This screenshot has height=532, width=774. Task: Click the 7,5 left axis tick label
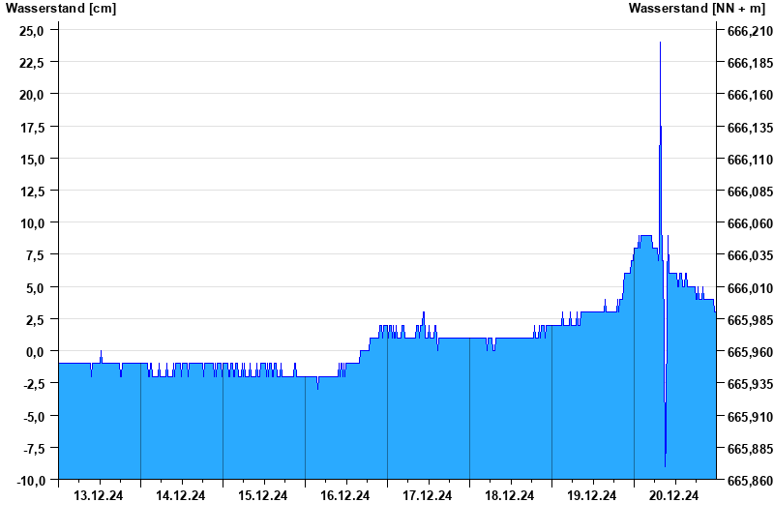coord(35,255)
